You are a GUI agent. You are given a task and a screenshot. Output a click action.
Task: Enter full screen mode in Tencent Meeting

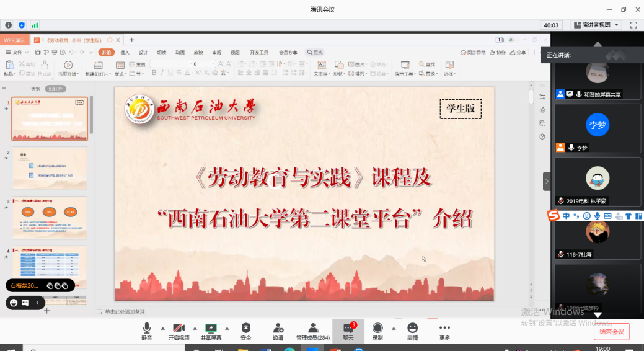tap(633, 25)
